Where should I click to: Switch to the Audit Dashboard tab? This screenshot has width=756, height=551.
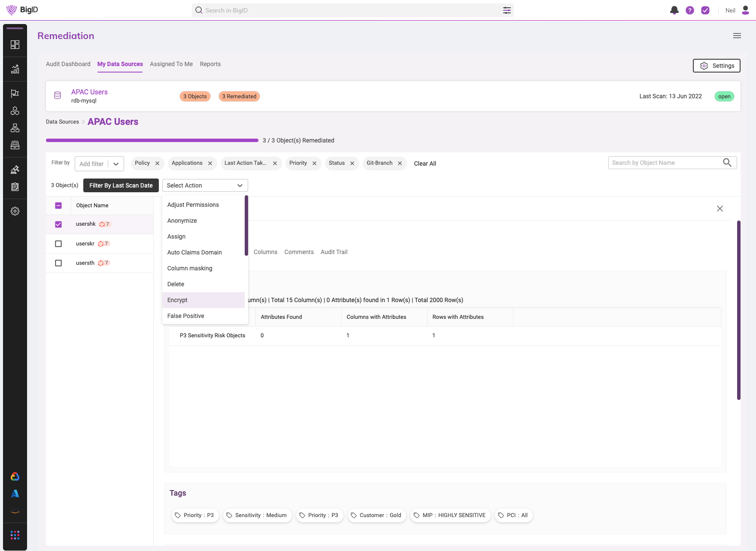coord(68,64)
